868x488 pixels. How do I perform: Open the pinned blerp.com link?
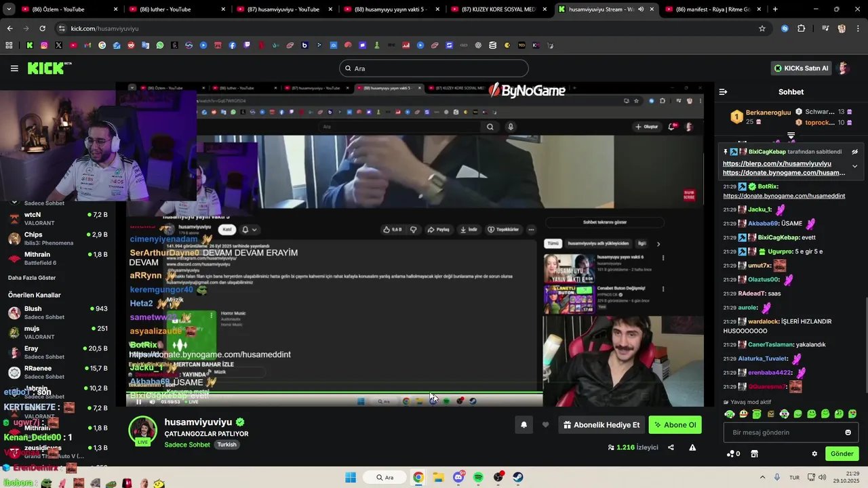pyautogui.click(x=776, y=163)
